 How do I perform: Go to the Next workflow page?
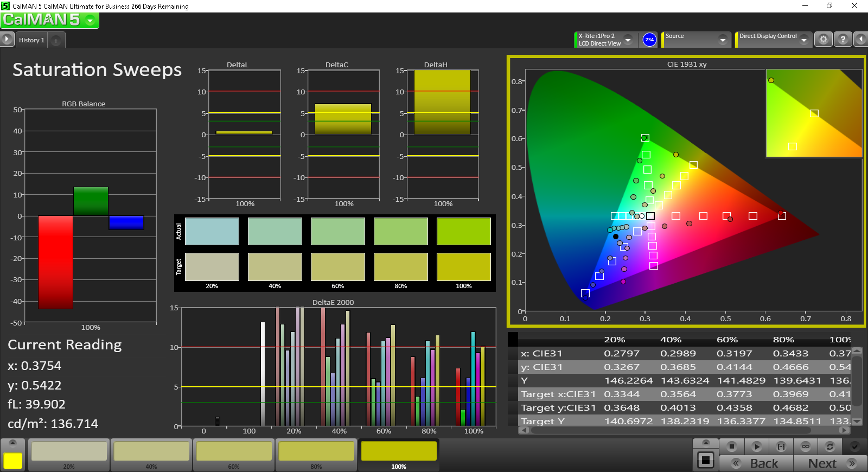830,463
